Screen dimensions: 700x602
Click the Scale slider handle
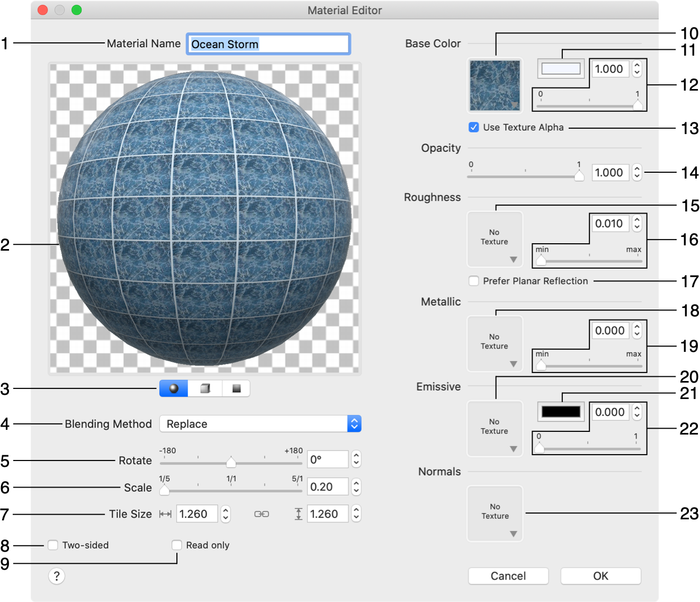[165, 490]
